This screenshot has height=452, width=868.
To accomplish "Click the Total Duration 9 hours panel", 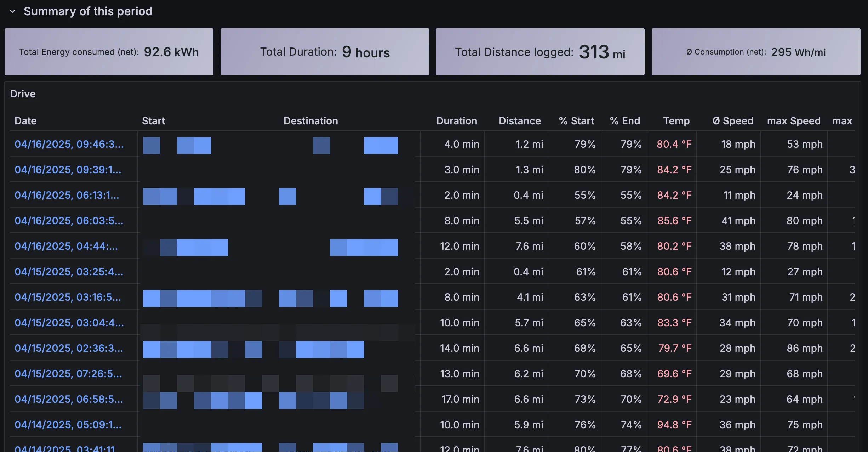I will coord(324,51).
